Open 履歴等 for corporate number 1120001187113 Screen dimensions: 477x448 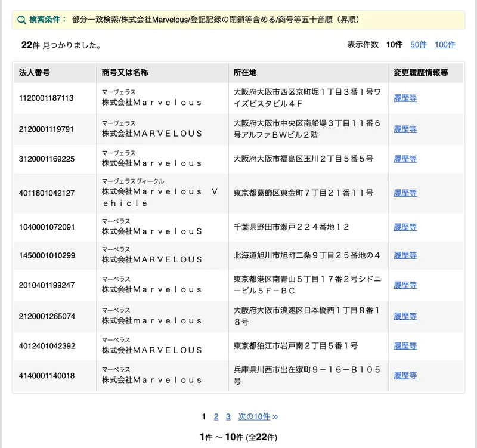pyautogui.click(x=405, y=98)
